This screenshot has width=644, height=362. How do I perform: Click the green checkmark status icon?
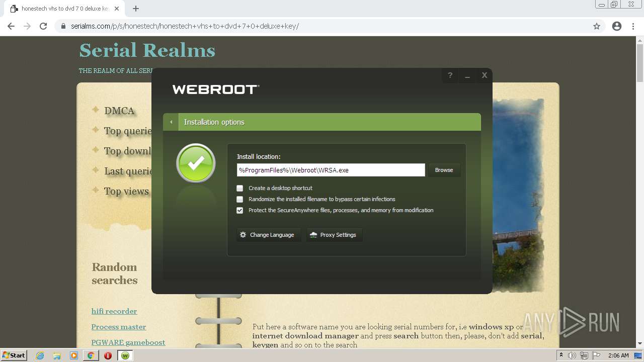click(x=196, y=163)
